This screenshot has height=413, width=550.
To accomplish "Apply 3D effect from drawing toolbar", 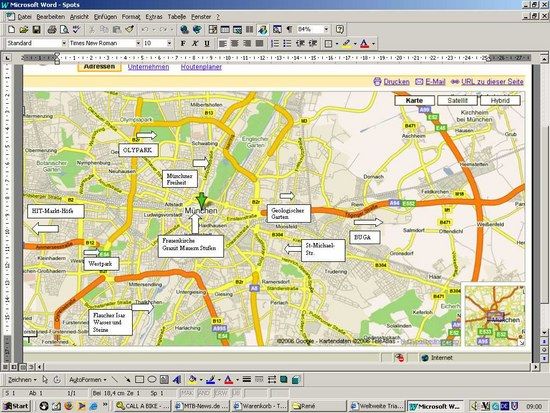I will coord(296,379).
